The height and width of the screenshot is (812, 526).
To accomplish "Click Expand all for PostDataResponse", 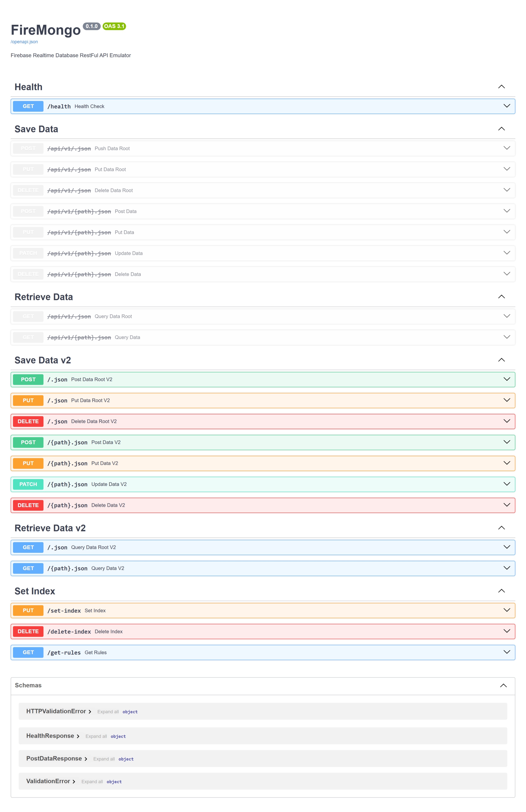I will (x=104, y=759).
